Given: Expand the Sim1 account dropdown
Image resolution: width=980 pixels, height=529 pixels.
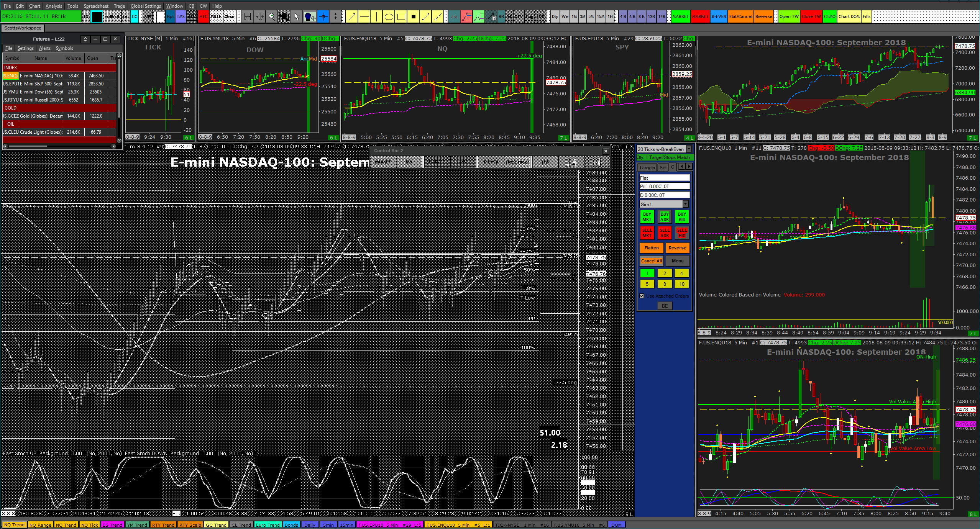Looking at the screenshot, I should click(685, 204).
